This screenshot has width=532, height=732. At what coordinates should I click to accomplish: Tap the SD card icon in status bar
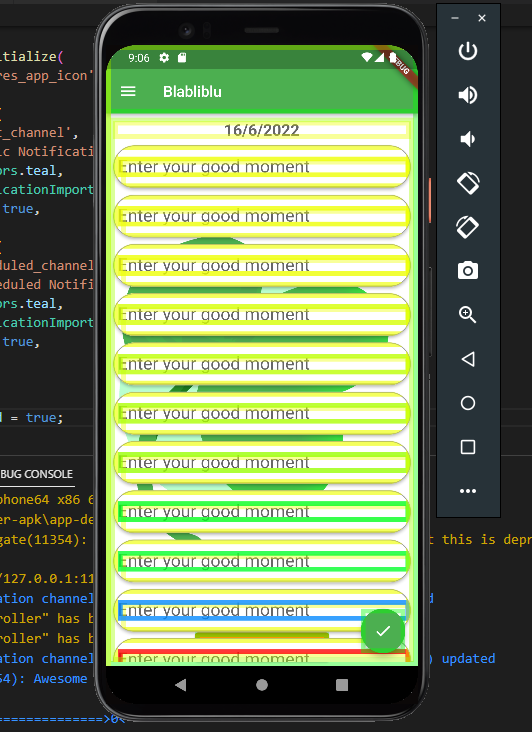coord(182,58)
